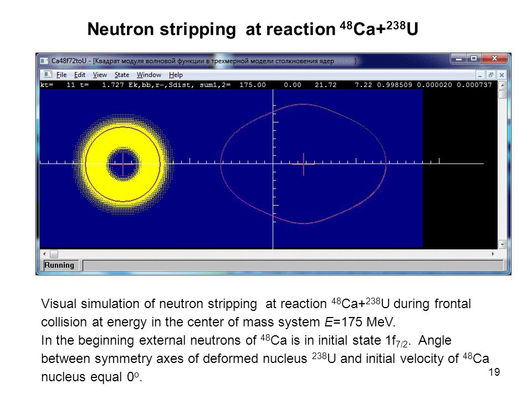This screenshot has height=399, width=532.
Task: Click horizontal scrollbar right arrow
Action: click(493, 254)
